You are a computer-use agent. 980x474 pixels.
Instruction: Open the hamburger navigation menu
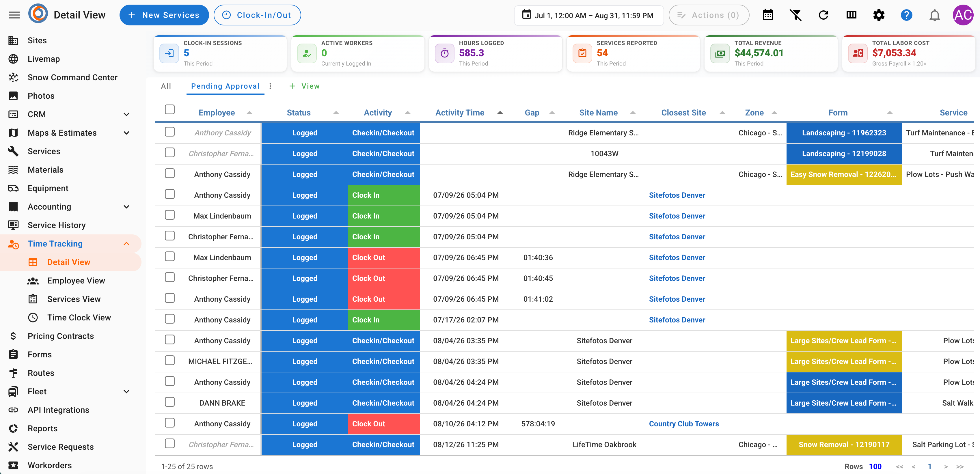tap(14, 15)
